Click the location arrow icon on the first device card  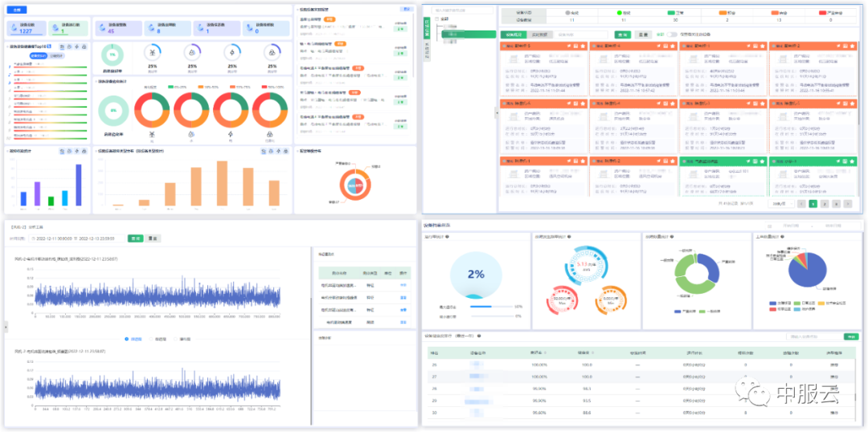(568, 47)
